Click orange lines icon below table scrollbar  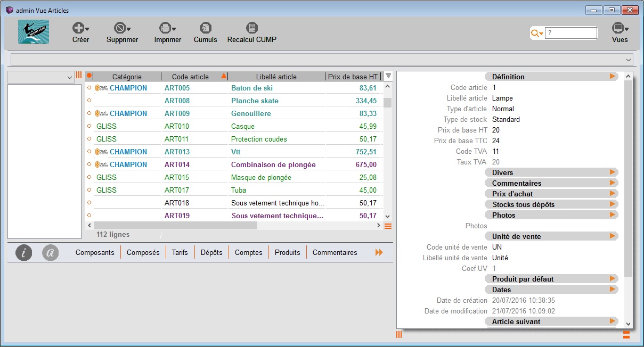(388, 226)
